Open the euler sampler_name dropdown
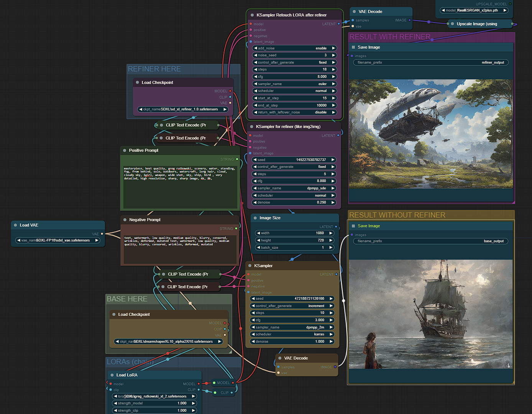The width and height of the screenshot is (532, 414). (294, 84)
